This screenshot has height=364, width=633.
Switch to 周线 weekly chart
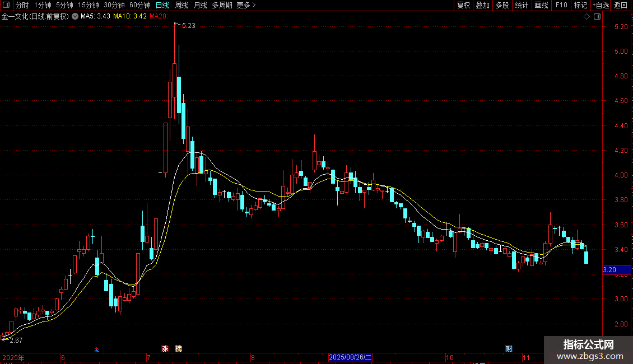[x=181, y=5]
